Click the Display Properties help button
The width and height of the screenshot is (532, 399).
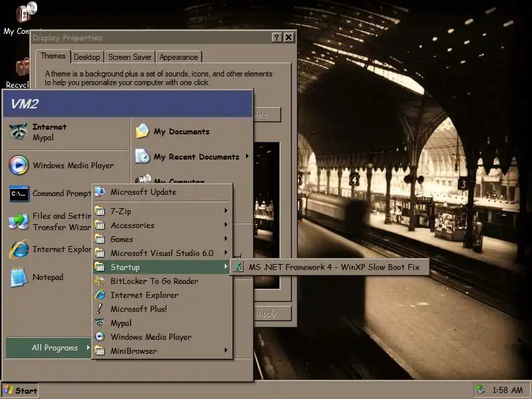click(x=277, y=37)
